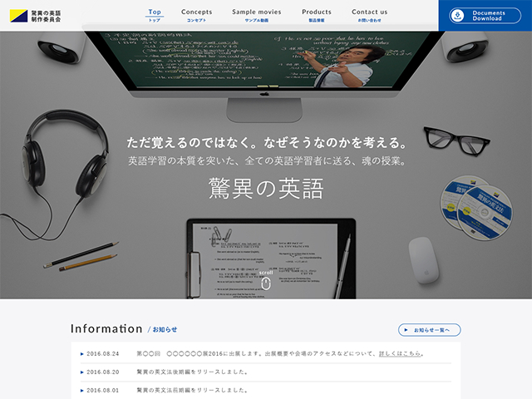Screen dimensions: 532x399
Task: Click the arrow marker beside 2016.08.24
Action: 82,354
